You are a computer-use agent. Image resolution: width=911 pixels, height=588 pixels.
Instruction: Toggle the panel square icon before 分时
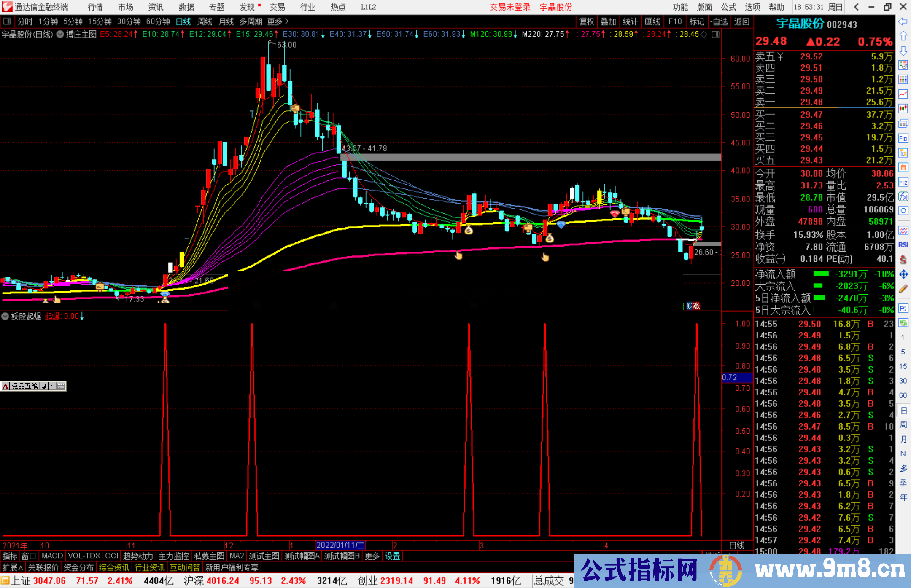point(7,21)
